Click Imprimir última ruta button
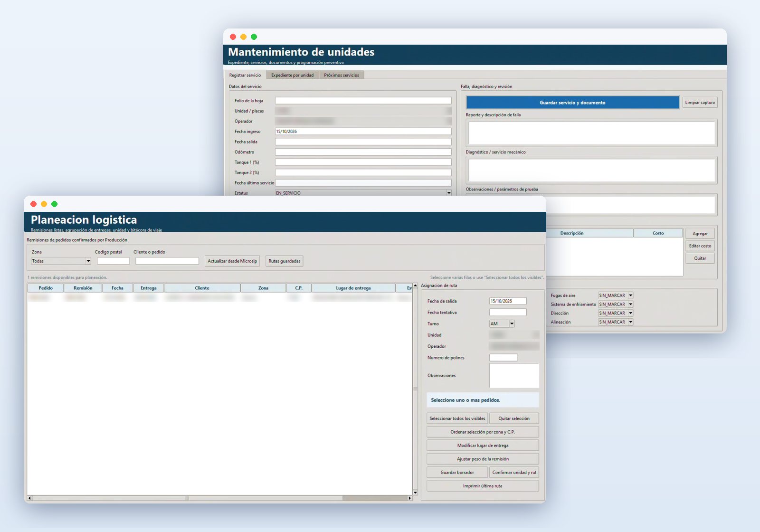760x532 pixels. [483, 486]
